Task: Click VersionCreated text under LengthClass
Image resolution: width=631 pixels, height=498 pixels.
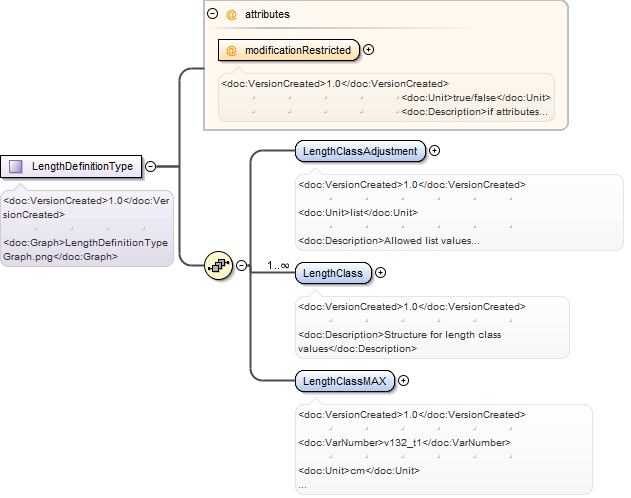Action: coord(412,307)
